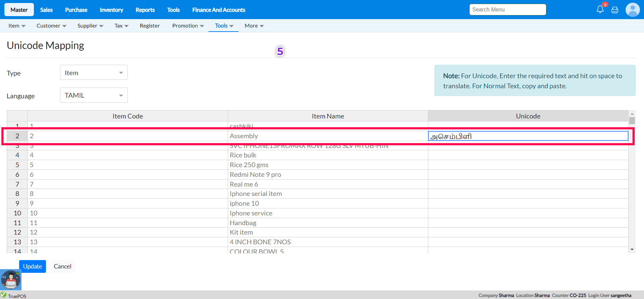The image size is (644, 299).
Task: Open the user profile avatar
Action: click(x=632, y=10)
